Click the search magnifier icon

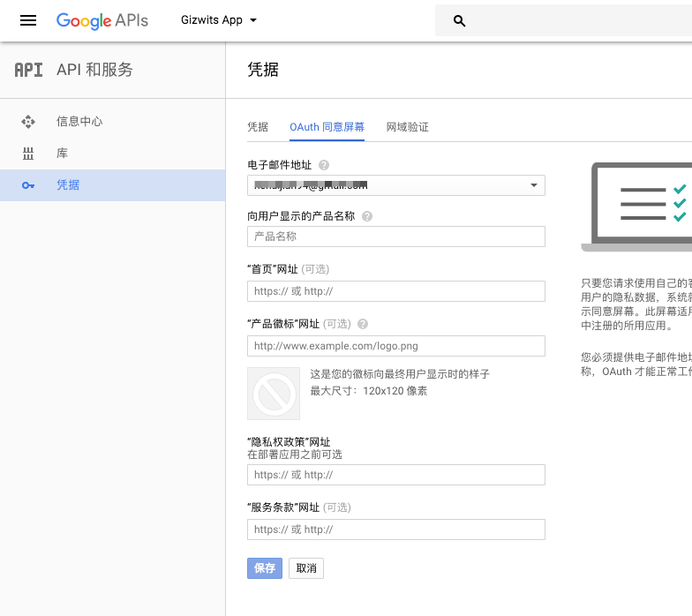[459, 21]
